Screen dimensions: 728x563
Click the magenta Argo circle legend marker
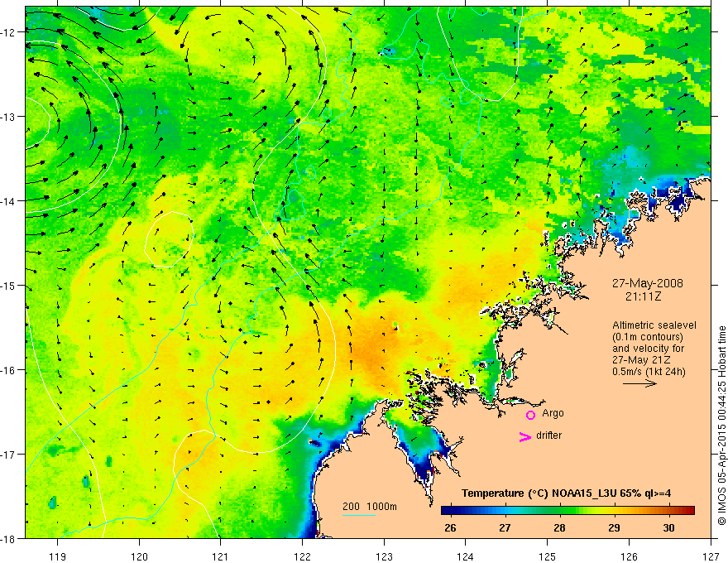530,415
